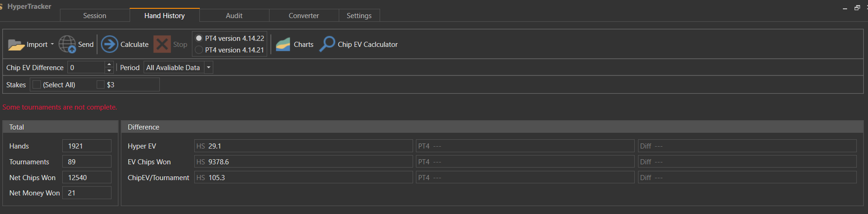This screenshot has height=214, width=868.
Task: Check the (Select All) stakes checkbox
Action: click(37, 84)
